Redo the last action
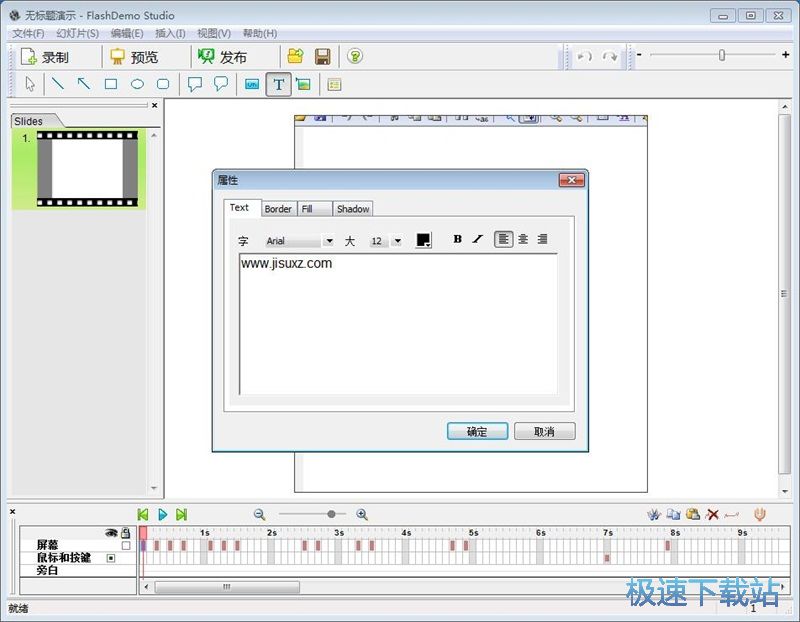Screen dimensions: 800x622 [610, 56]
